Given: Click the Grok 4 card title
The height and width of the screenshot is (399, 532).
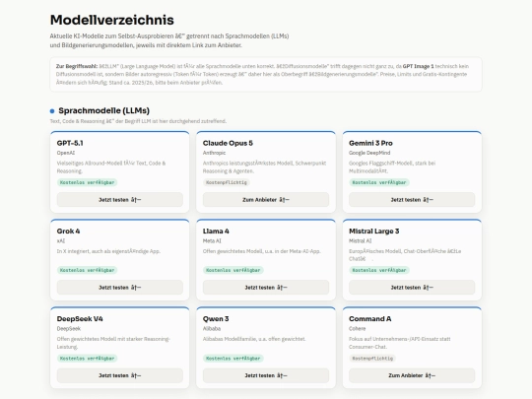Looking at the screenshot, I should pyautogui.click(x=68, y=232).
